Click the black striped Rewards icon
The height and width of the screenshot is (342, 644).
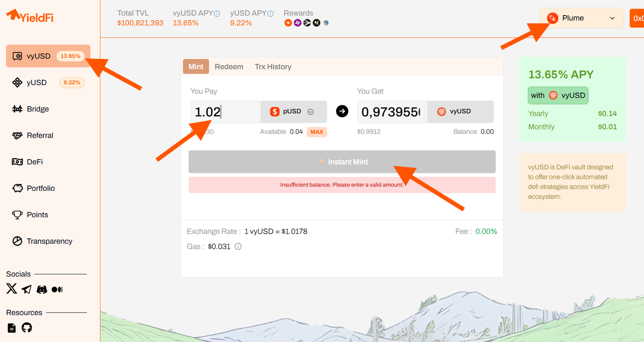[307, 23]
